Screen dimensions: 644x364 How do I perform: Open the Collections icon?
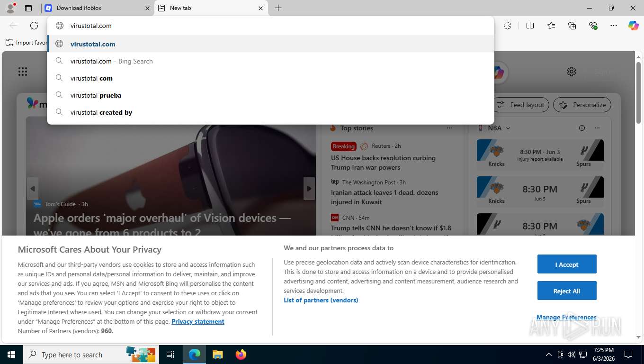[x=572, y=26]
